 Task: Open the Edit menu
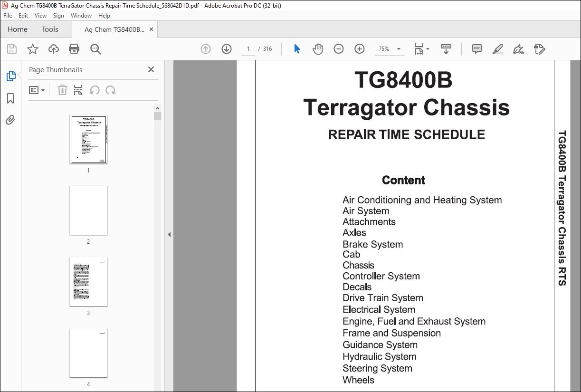tap(23, 16)
